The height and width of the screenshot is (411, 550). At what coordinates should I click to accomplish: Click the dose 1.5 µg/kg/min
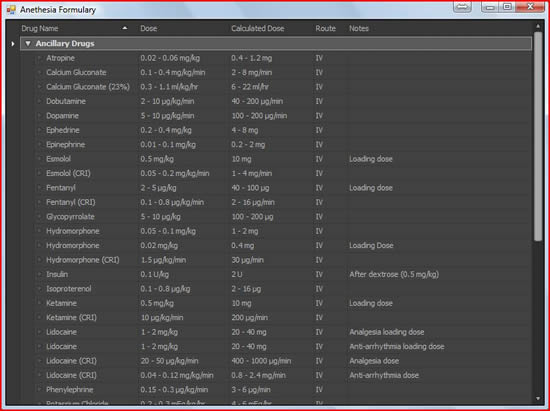163,260
